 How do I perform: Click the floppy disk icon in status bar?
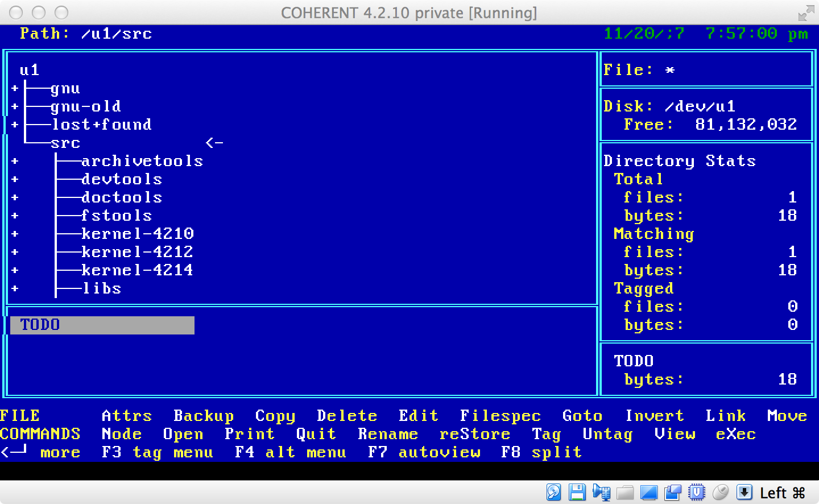(577, 492)
